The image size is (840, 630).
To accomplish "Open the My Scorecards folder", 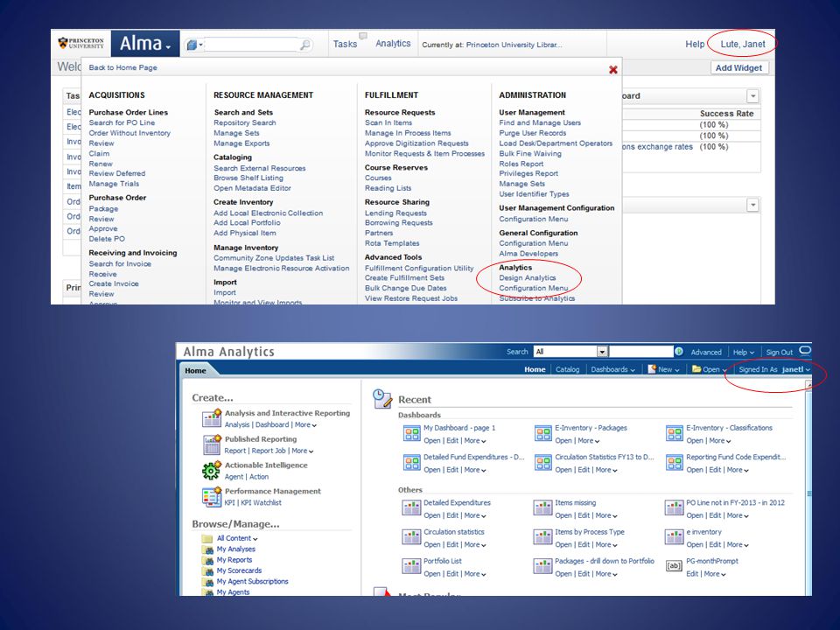I will [239, 570].
